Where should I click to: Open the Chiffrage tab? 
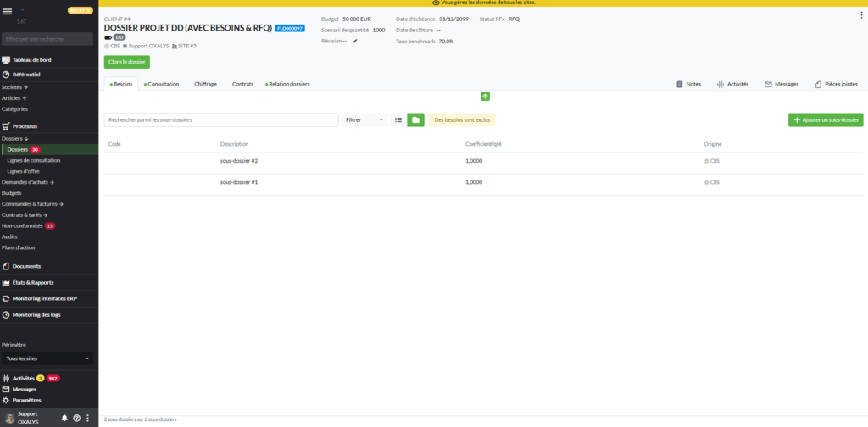205,85
